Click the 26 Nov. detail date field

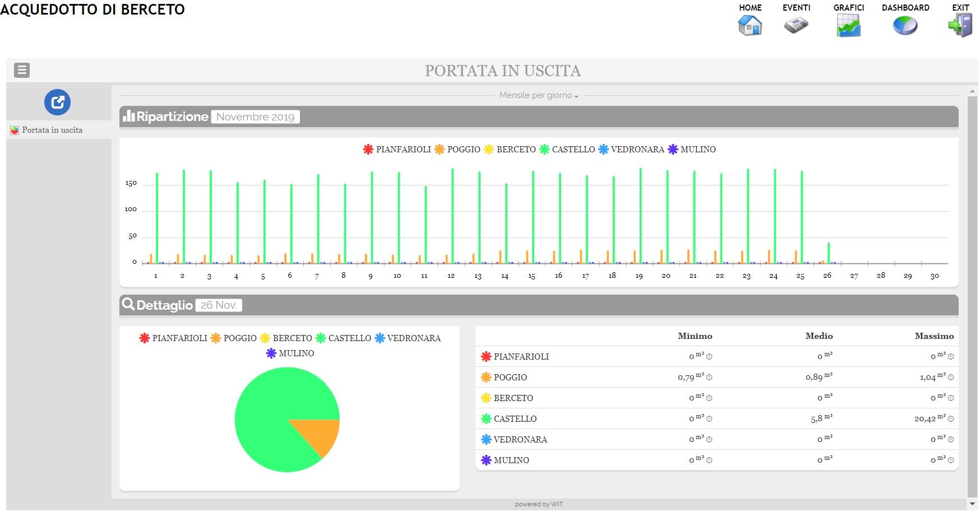(x=219, y=305)
